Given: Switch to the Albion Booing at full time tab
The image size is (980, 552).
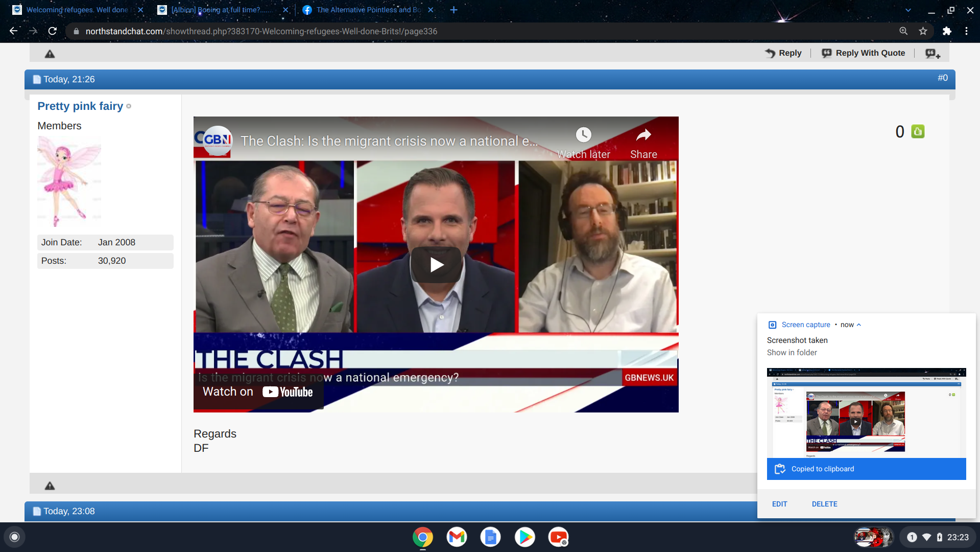Looking at the screenshot, I should 221,10.
